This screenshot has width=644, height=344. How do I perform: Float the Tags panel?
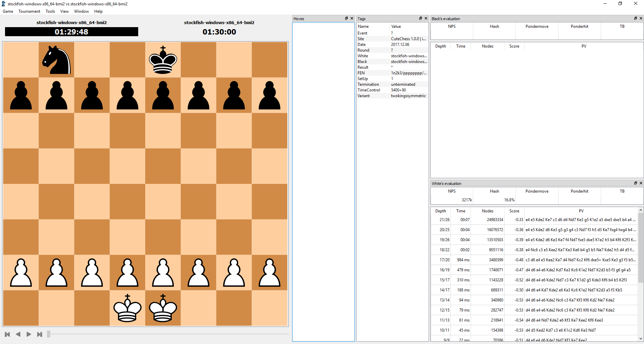click(x=421, y=18)
